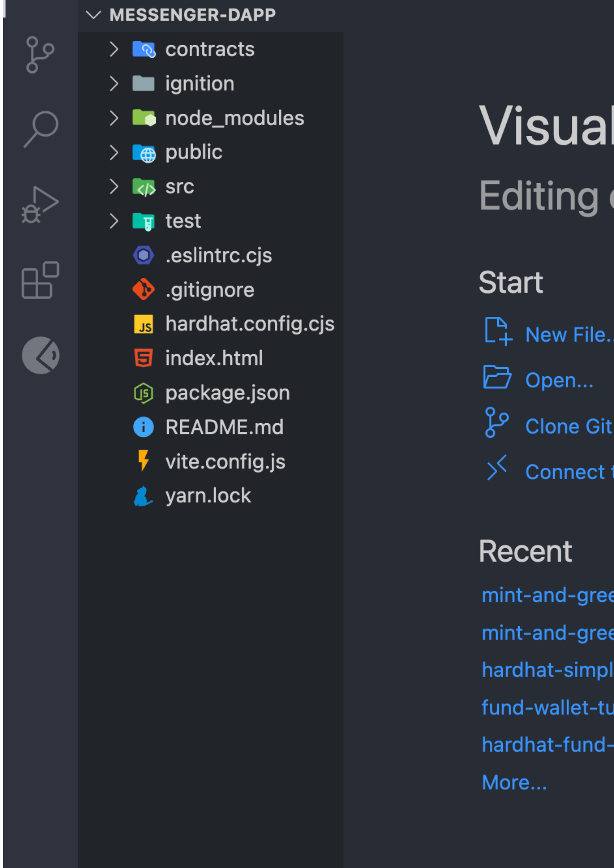This screenshot has height=868, width=614.
Task: Expand the contracts folder chevron
Action: coord(114,49)
